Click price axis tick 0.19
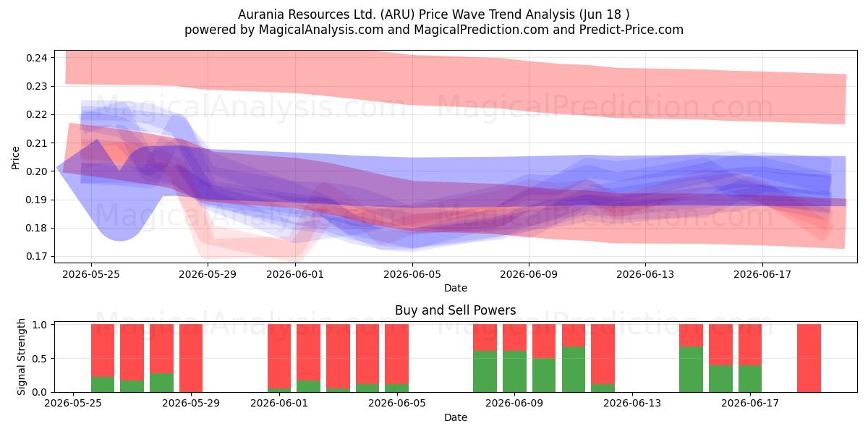 coord(37,200)
